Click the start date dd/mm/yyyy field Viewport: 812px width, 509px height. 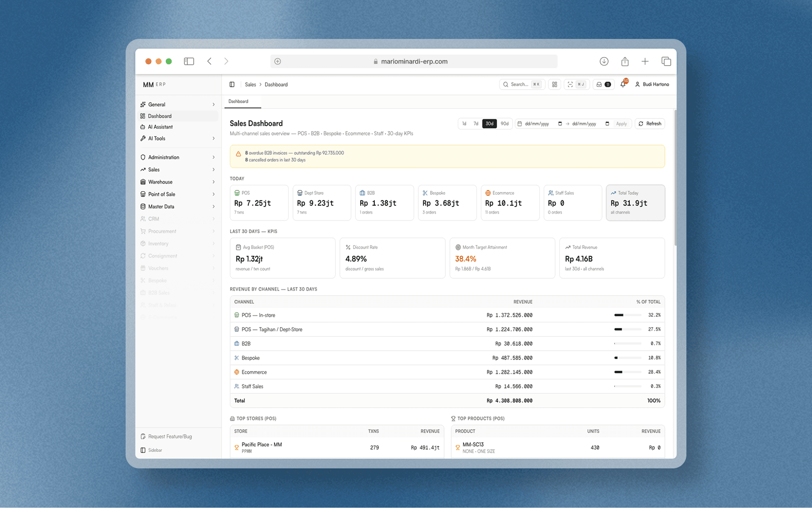[540, 124]
